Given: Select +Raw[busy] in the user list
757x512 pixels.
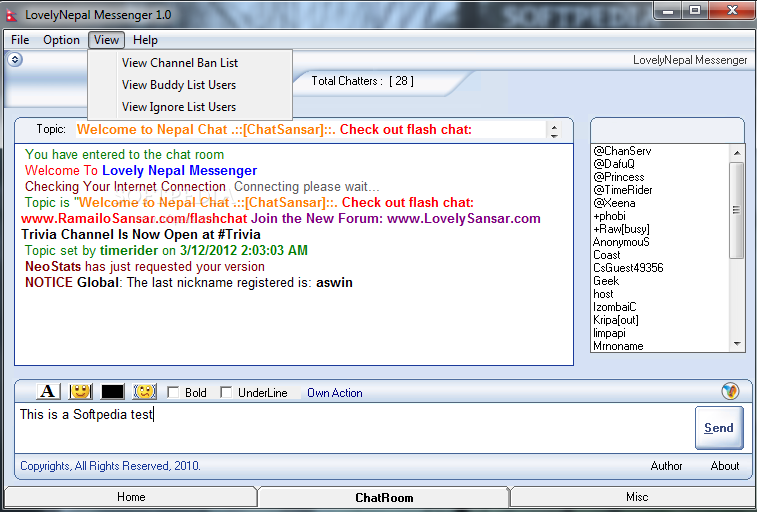Looking at the screenshot, I should 621,229.
